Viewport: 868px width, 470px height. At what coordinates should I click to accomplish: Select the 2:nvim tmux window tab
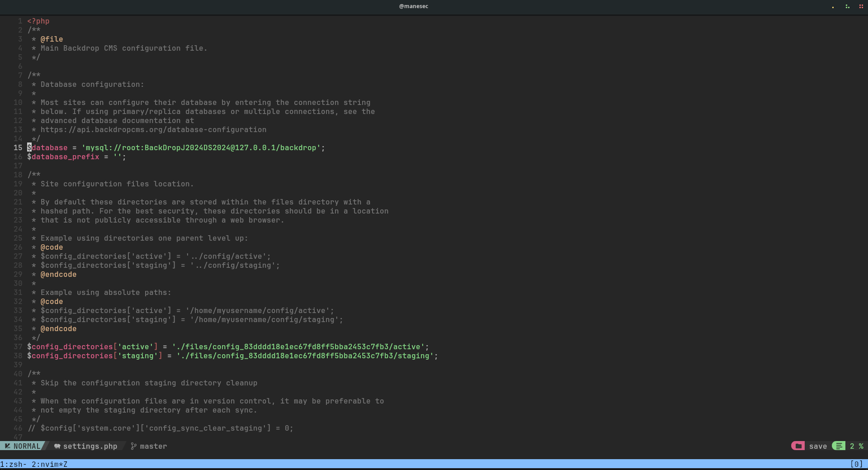point(50,464)
